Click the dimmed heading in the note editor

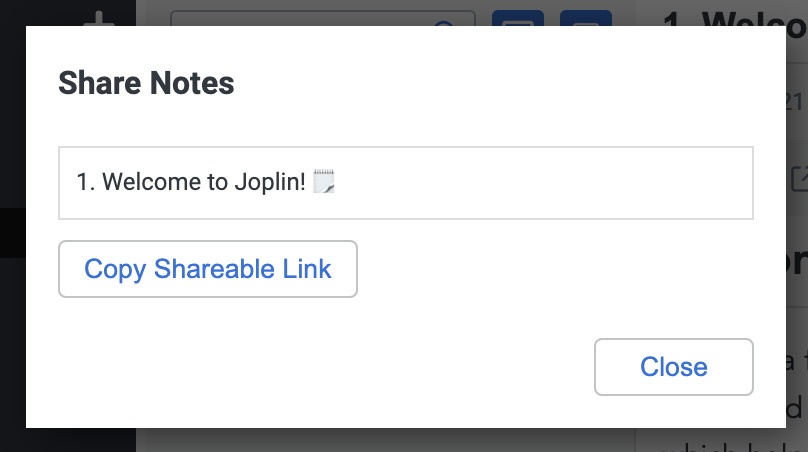point(797,262)
